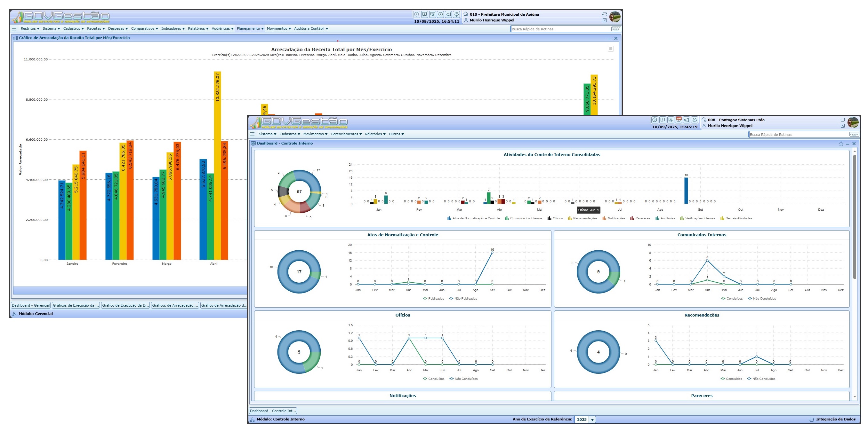Favorite the Controle Interno dashboard with the star
868x431 pixels.
(841, 144)
